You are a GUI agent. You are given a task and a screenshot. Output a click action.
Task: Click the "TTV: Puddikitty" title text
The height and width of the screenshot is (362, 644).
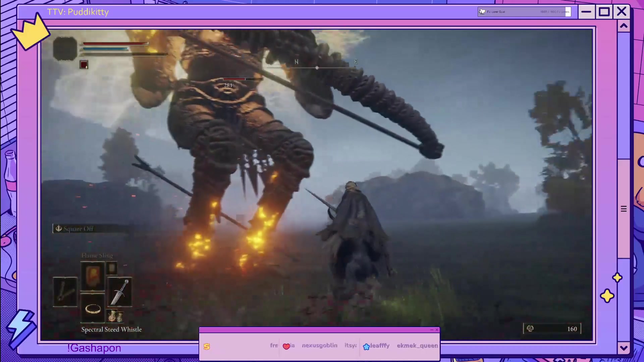78,12
